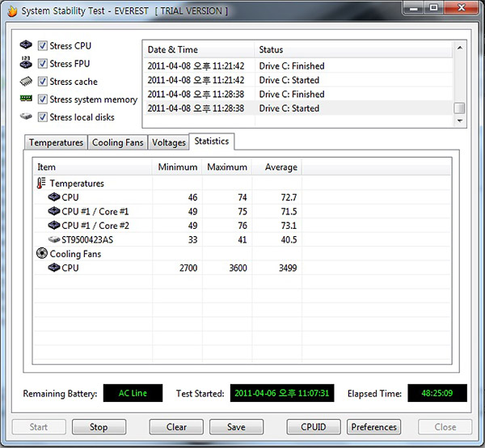Click the Status column header in the log
Viewport: 485px width, 448px height.
(353, 50)
